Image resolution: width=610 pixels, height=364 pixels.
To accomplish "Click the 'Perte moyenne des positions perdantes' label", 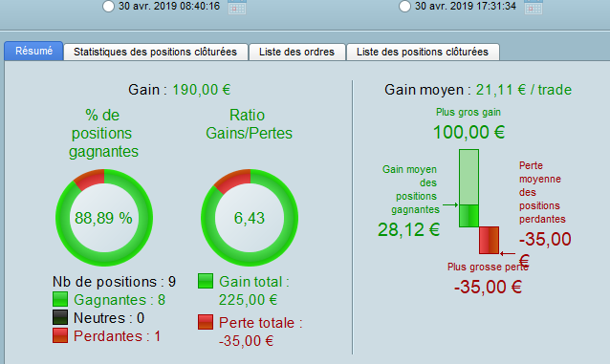I will click(x=542, y=192).
